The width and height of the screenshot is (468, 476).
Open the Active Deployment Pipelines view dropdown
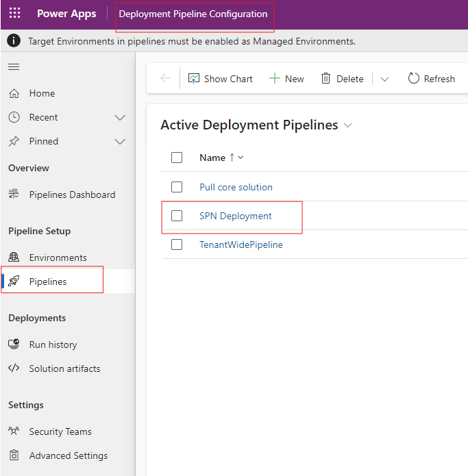pos(347,125)
